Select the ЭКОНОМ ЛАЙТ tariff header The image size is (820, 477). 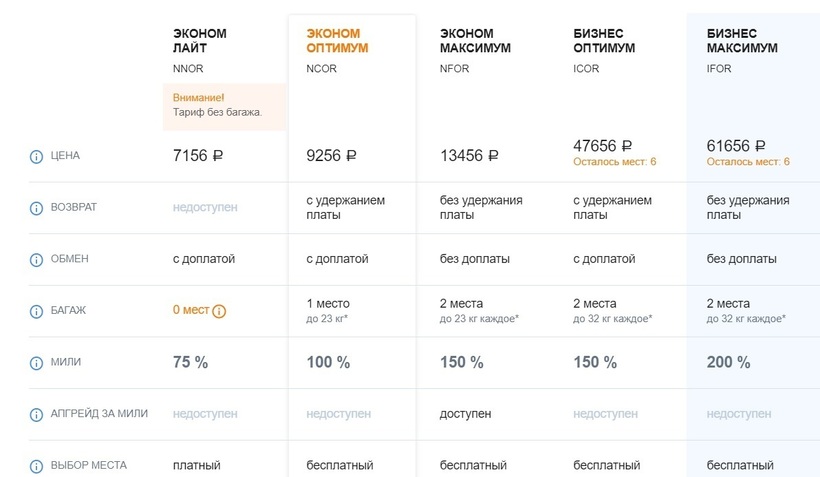click(x=200, y=41)
